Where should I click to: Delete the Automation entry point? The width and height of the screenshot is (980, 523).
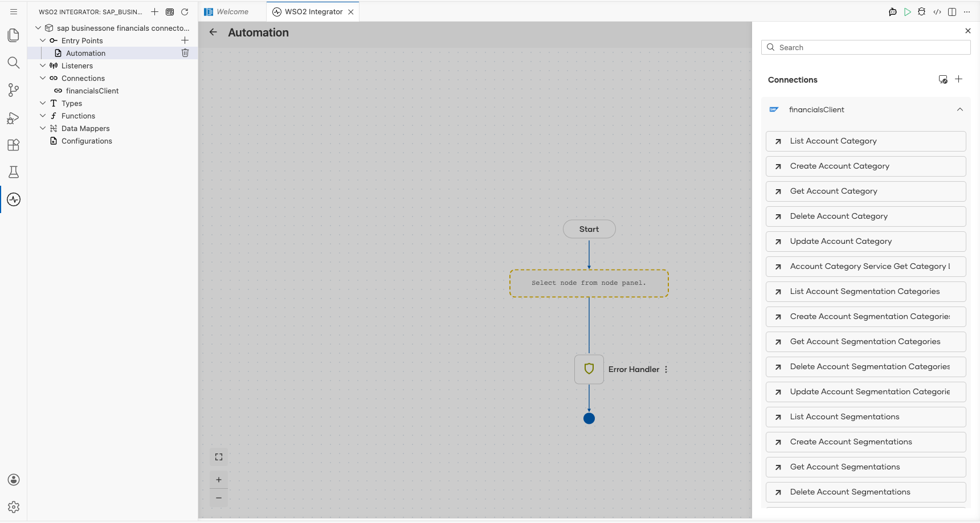pyautogui.click(x=185, y=53)
